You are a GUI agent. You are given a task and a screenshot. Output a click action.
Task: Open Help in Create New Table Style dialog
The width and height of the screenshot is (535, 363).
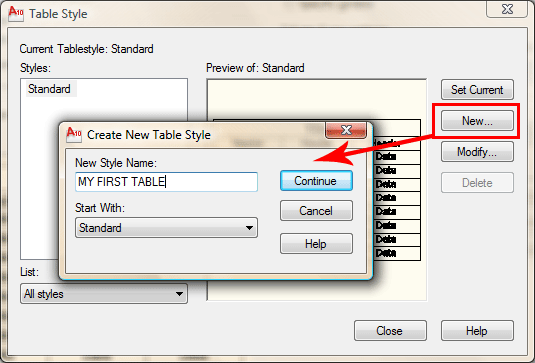click(x=316, y=244)
